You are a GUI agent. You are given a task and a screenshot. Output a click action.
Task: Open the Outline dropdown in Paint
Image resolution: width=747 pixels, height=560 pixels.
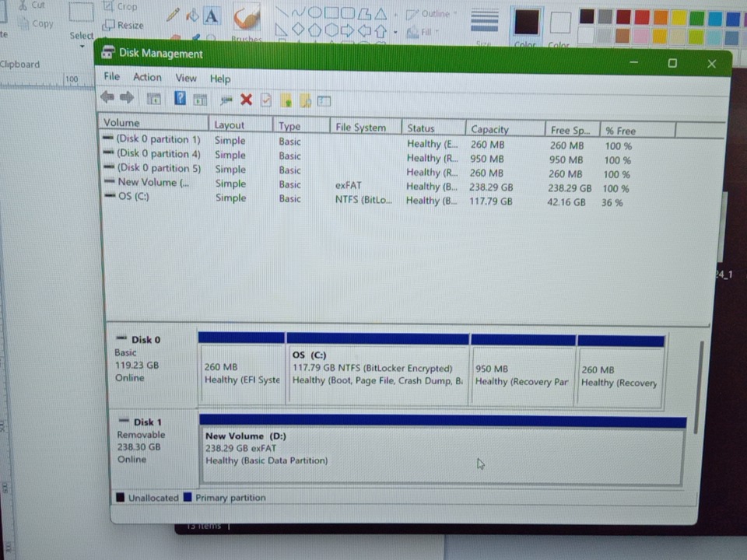431,14
